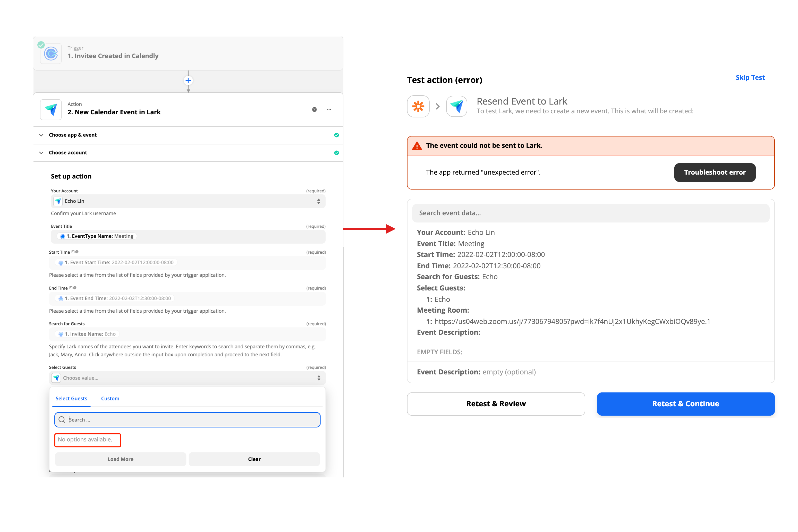Click the Start Time field type icons
The width and height of the screenshot is (798, 532).
click(75, 252)
